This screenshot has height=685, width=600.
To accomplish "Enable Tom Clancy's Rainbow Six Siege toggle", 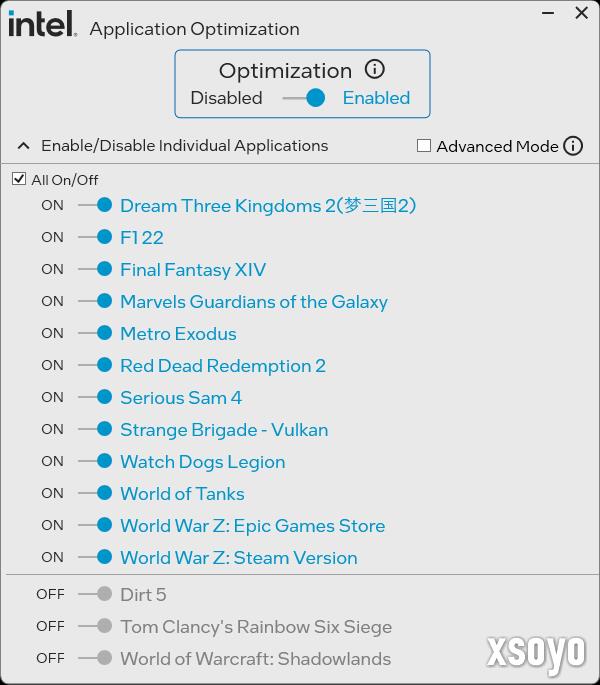I will click(95, 626).
